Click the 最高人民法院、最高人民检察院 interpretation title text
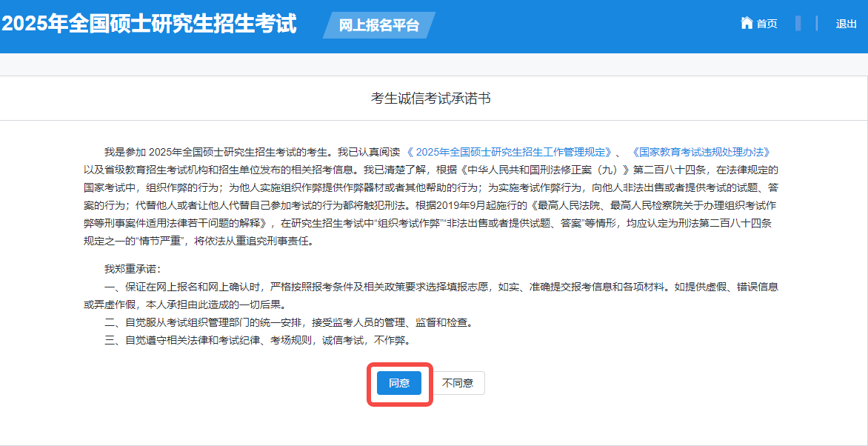This screenshot has height=446, width=868. pyautogui.click(x=652, y=205)
